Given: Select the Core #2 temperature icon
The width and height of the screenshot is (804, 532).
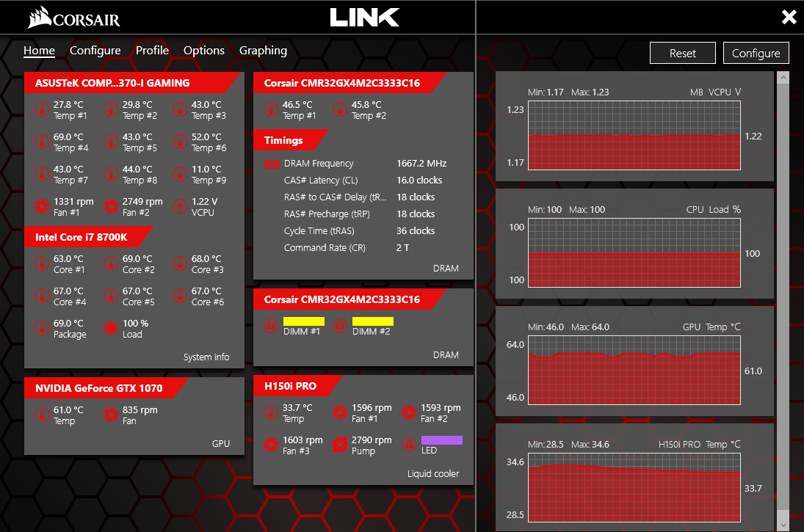Looking at the screenshot, I should (111, 264).
